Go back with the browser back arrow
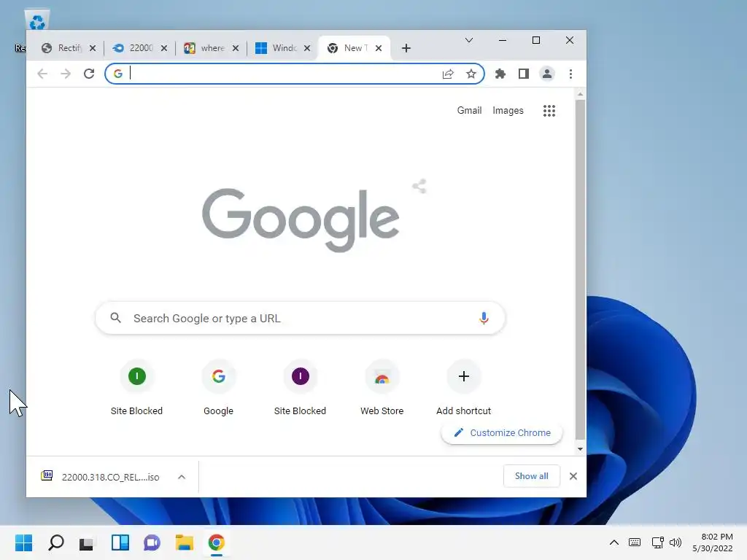 coord(42,74)
